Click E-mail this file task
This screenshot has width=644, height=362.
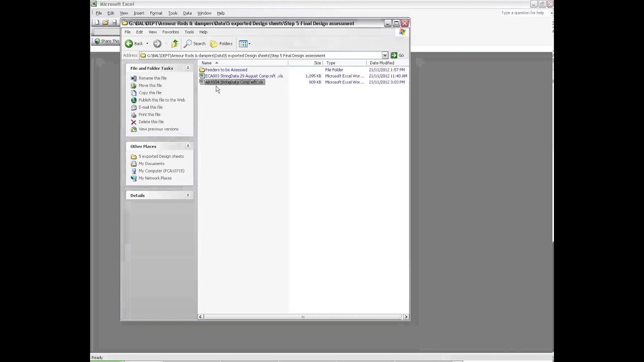click(x=150, y=107)
